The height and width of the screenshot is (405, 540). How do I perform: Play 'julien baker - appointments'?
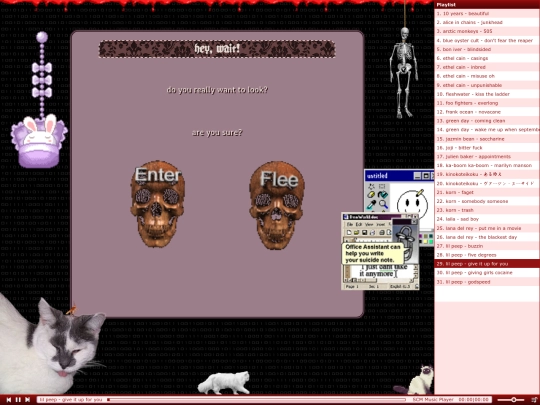487,157
